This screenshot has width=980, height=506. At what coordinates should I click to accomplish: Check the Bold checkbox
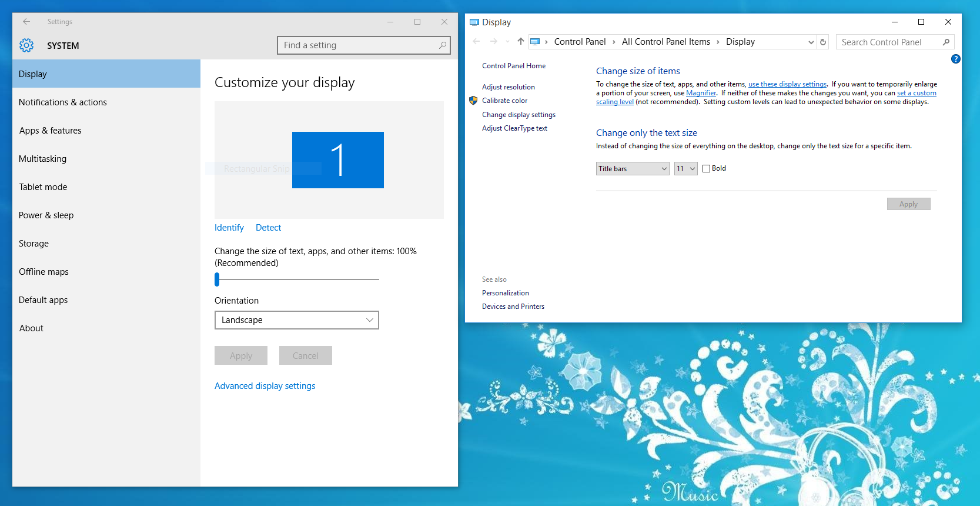[707, 169]
